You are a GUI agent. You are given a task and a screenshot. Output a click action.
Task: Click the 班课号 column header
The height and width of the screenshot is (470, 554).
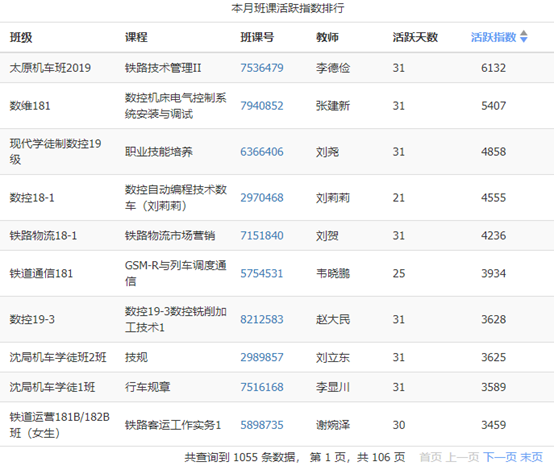point(257,37)
